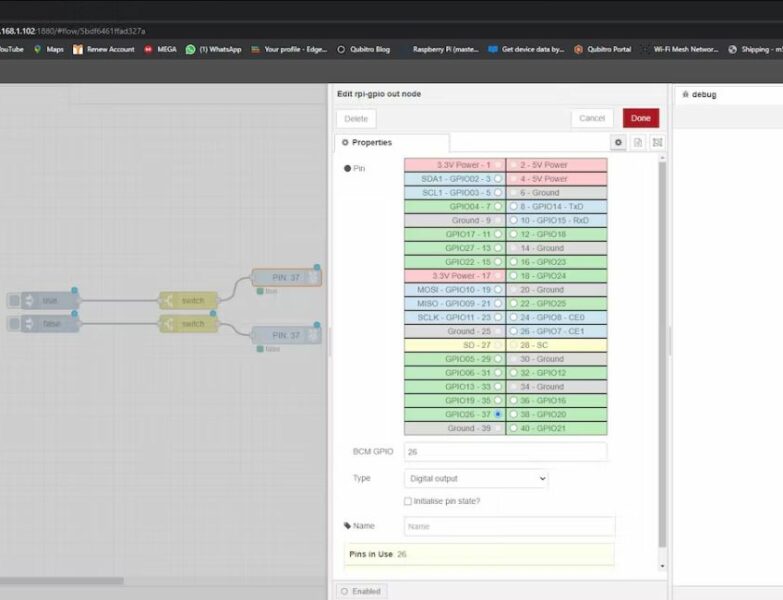Click into the Name input field
The image size is (783, 600).
click(509, 526)
